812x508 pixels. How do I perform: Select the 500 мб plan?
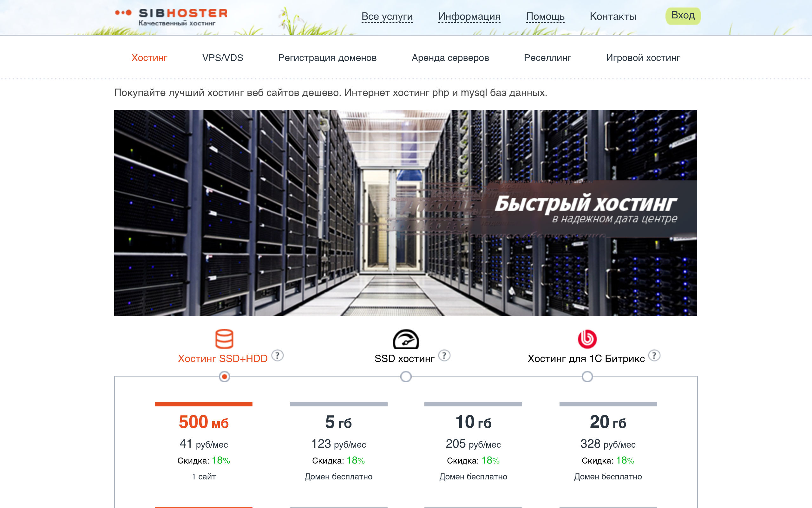[x=204, y=422]
